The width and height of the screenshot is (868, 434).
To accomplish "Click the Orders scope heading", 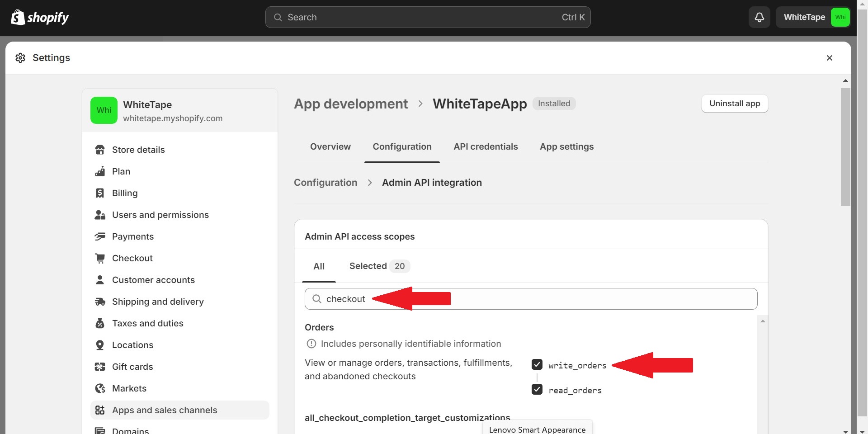I will point(319,327).
